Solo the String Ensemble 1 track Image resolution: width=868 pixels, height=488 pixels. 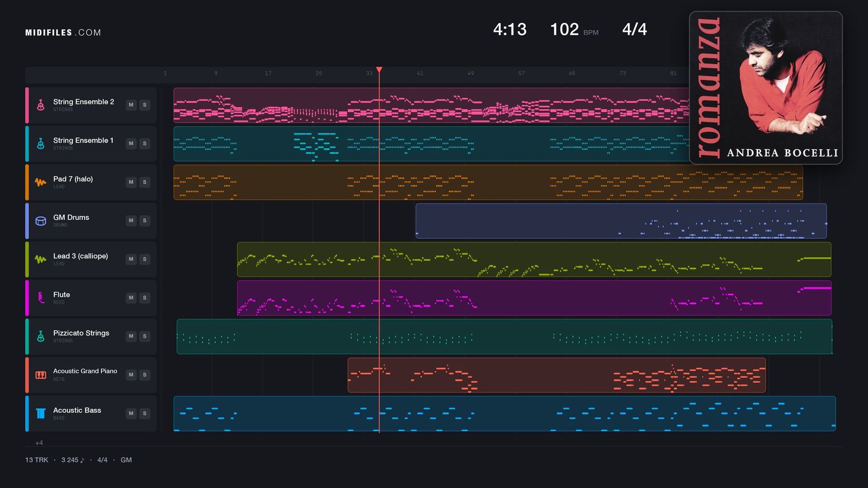click(145, 143)
